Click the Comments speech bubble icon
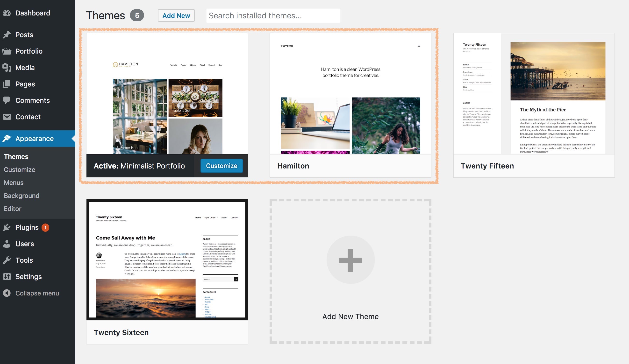 [x=7, y=101]
